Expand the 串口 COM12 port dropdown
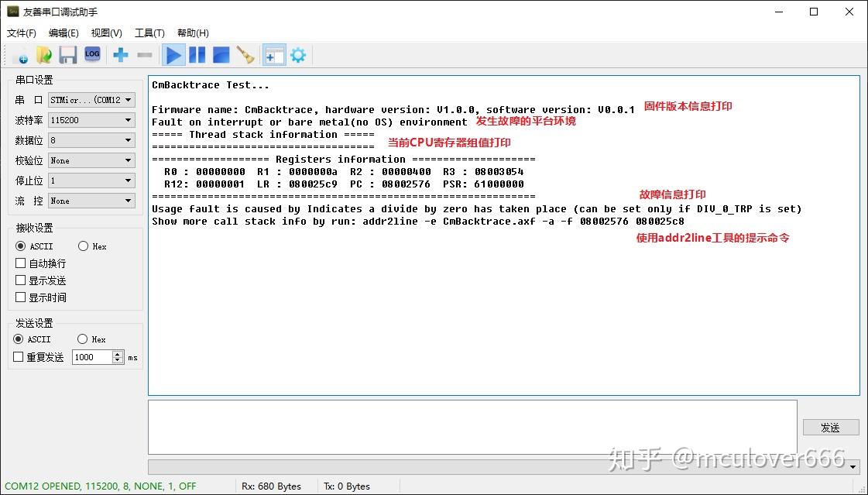 coord(91,100)
